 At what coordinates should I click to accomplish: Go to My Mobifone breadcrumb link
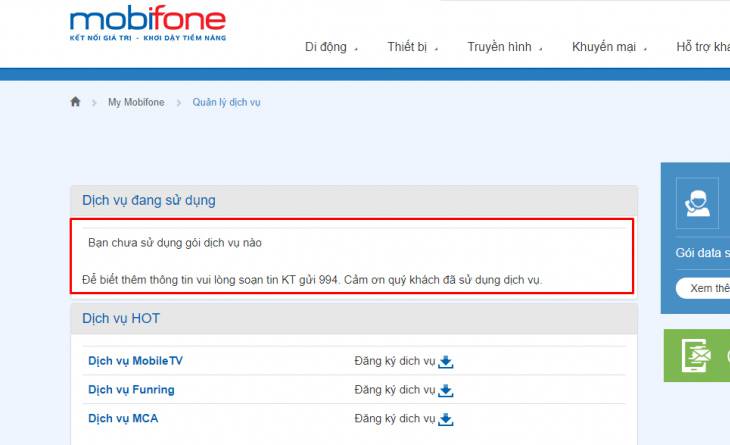click(x=134, y=103)
